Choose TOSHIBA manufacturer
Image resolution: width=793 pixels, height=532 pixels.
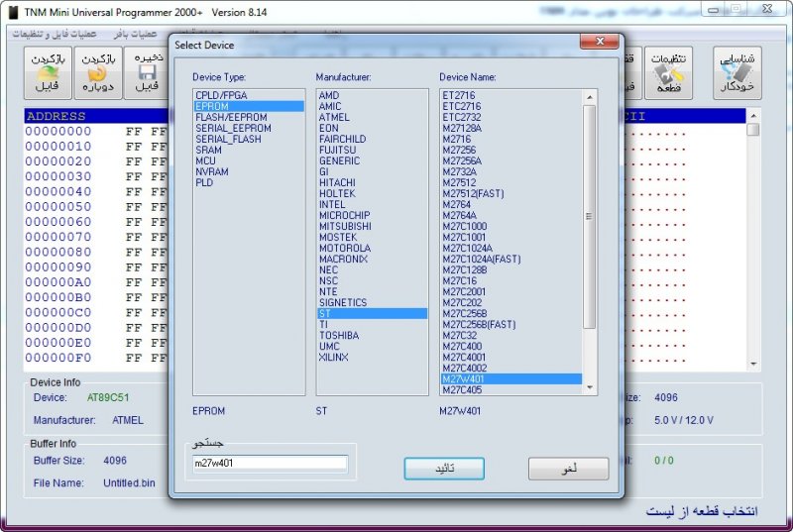[x=373, y=336]
